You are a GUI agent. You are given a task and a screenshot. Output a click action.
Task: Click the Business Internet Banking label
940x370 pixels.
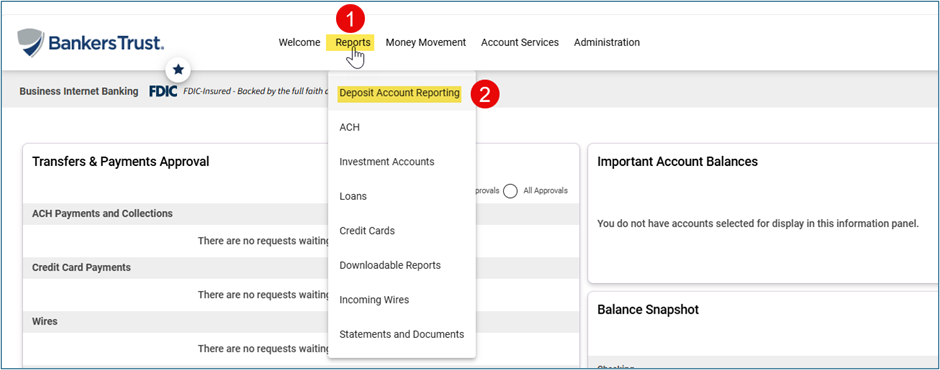pos(79,92)
